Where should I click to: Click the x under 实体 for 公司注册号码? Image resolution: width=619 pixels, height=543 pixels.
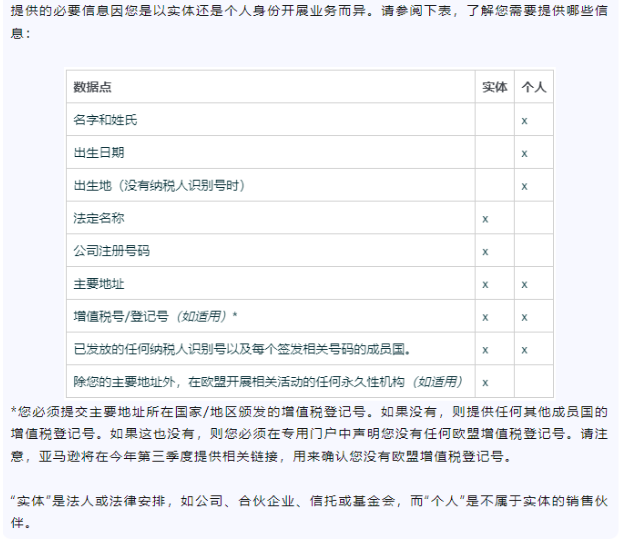[x=485, y=252]
